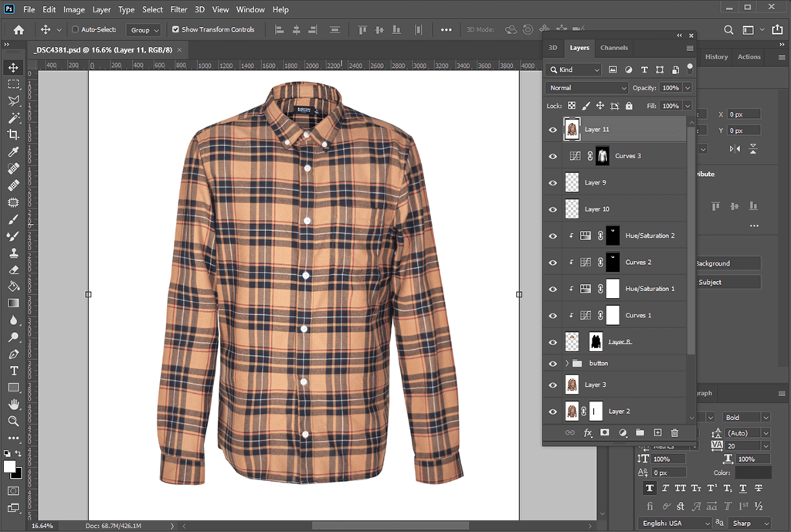Viewport: 791px width, 532px height.
Task: Hide Curves 3 layer visibility
Action: coord(553,156)
